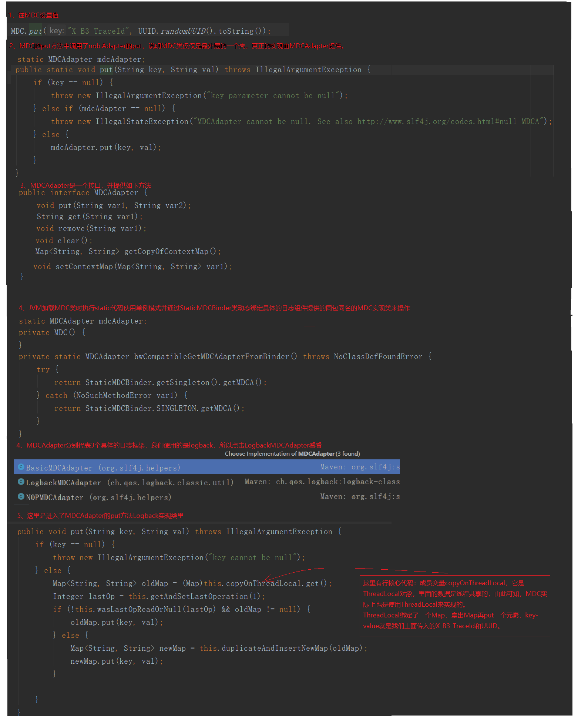Click the class icon beside LogbackMDCAdapter
Image resolution: width=588 pixels, height=717 pixels.
[21, 482]
